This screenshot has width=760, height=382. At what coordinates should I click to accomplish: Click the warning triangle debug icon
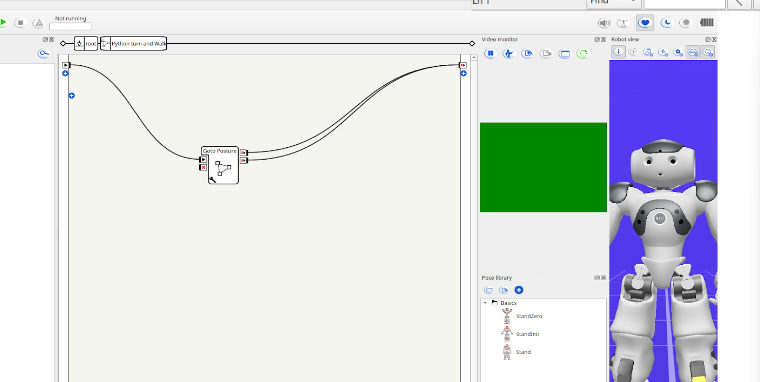click(x=38, y=23)
